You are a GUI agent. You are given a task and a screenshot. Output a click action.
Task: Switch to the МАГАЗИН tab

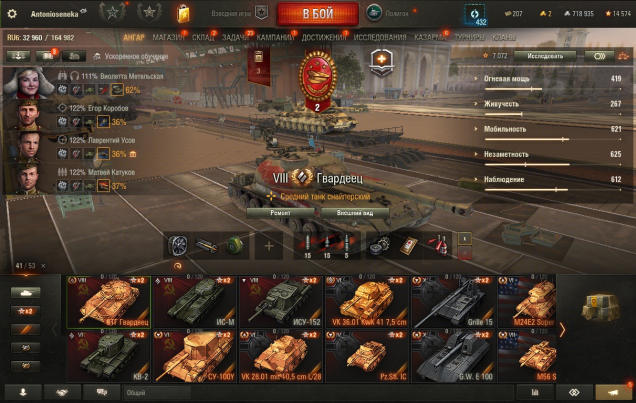click(x=168, y=37)
